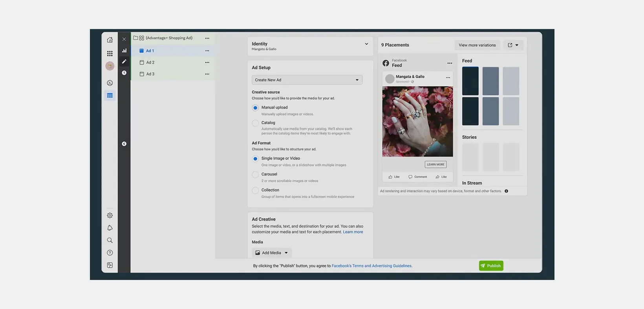Click the 'Feed' placement heading
This screenshot has width=644, height=309.
467,61
